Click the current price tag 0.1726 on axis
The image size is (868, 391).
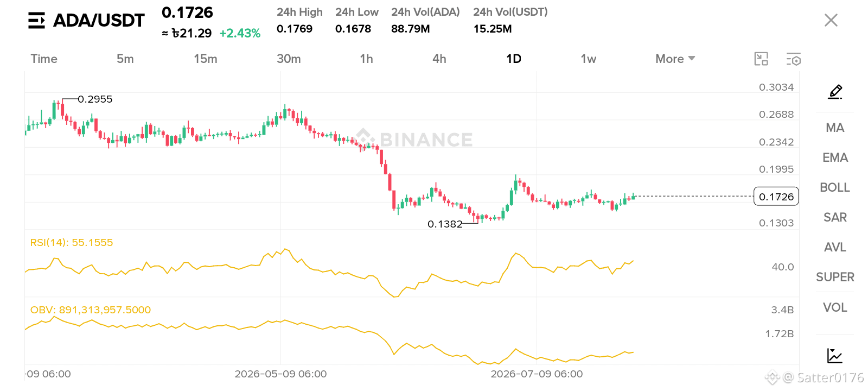pos(776,197)
